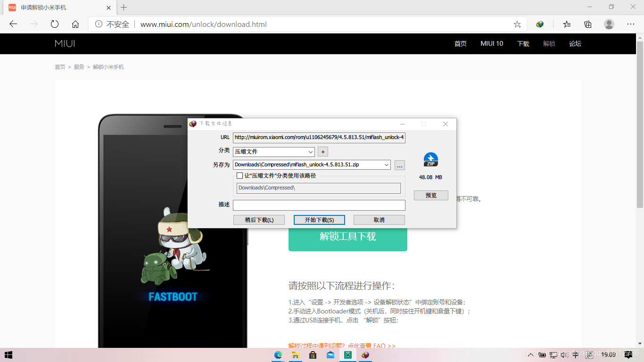Click 服务 breadcrumb link
Screen dimensions: 644x362
point(79,67)
